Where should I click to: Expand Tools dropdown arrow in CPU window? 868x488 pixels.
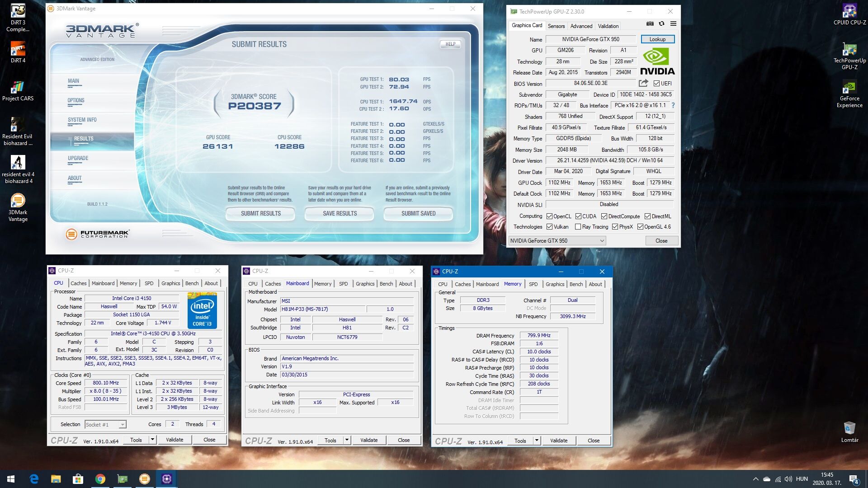(x=152, y=440)
